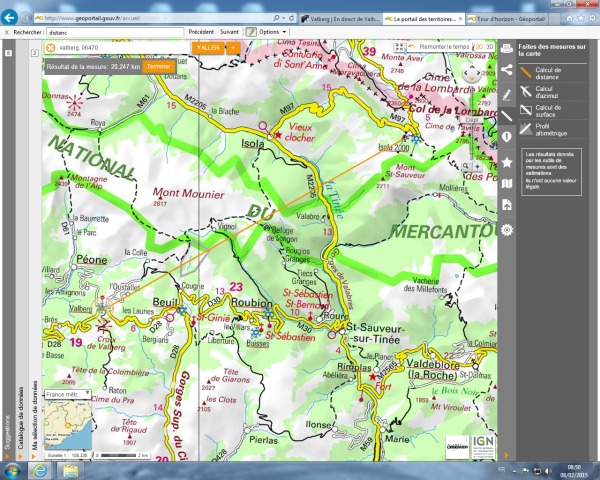Image resolution: width=600 pixels, height=480 pixels.
Task: Open the Windows Start button
Action: click(11, 471)
